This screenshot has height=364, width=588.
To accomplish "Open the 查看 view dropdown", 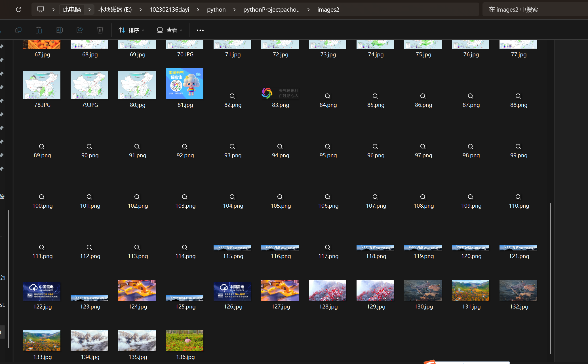I will pos(170,30).
